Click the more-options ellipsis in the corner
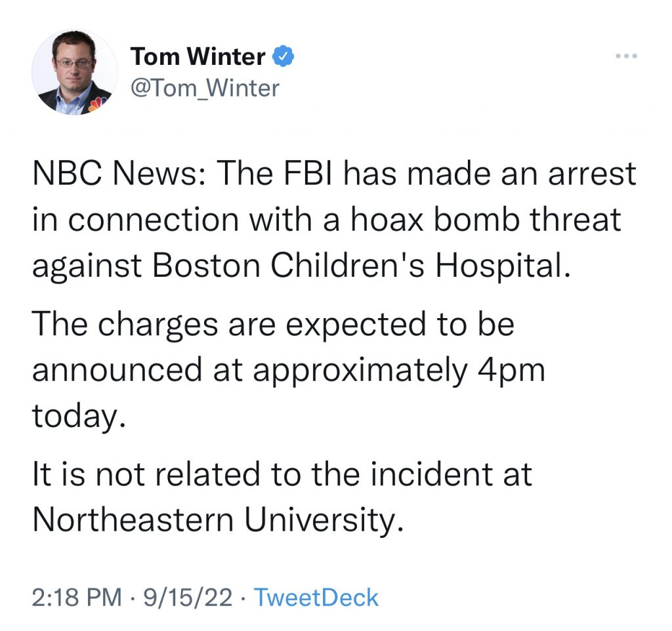 [x=627, y=56]
